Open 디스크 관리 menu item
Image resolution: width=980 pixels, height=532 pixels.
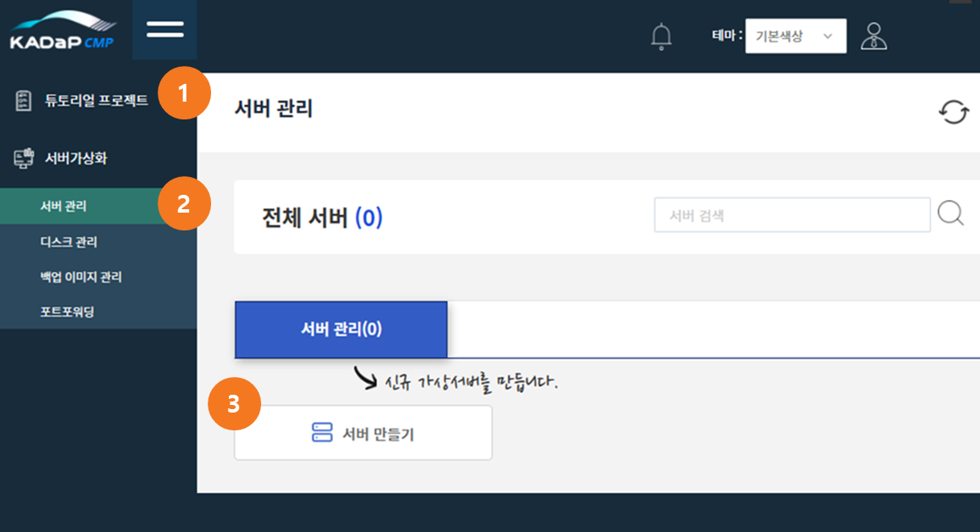click(x=69, y=242)
